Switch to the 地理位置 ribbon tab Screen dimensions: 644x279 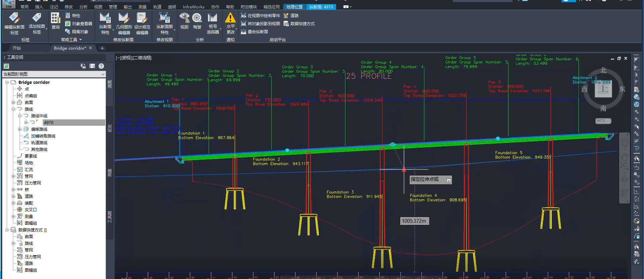coord(294,7)
